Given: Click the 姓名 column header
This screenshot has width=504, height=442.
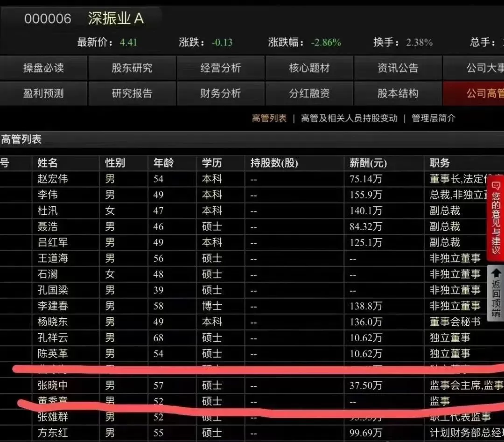Looking at the screenshot, I should coord(47,163).
